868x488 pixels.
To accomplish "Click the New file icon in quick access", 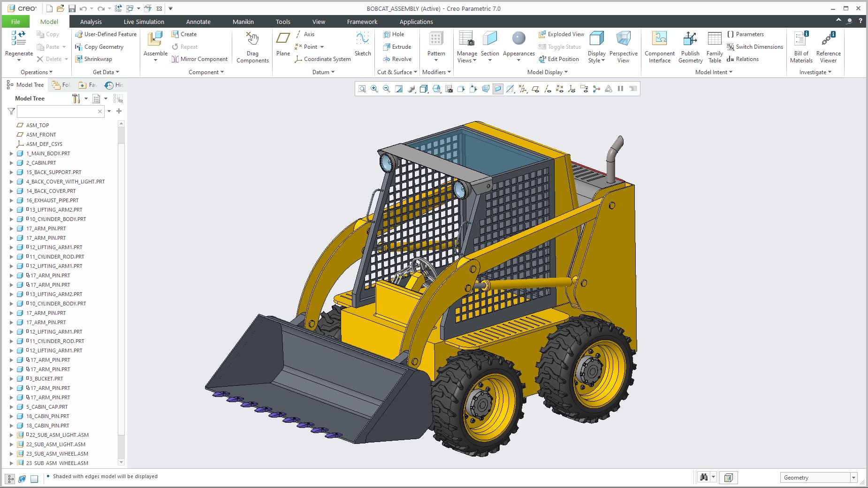I will pos(50,8).
